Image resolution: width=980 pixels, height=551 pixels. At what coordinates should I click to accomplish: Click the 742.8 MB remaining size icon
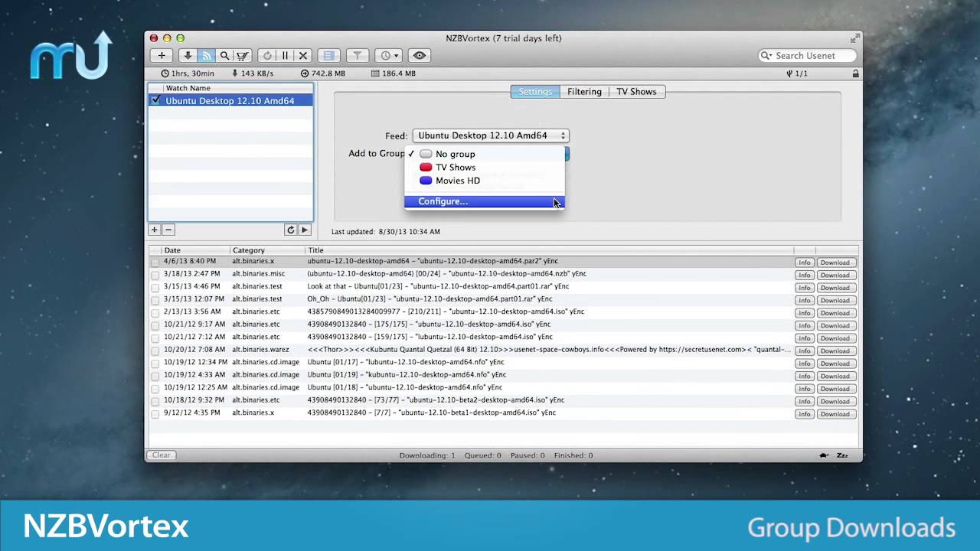(x=305, y=73)
